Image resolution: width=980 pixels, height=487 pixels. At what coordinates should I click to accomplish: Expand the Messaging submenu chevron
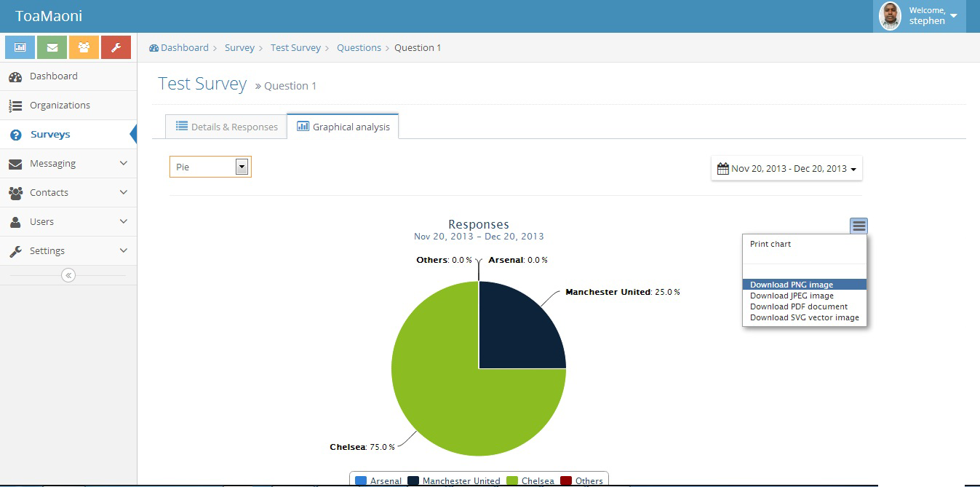tap(124, 163)
